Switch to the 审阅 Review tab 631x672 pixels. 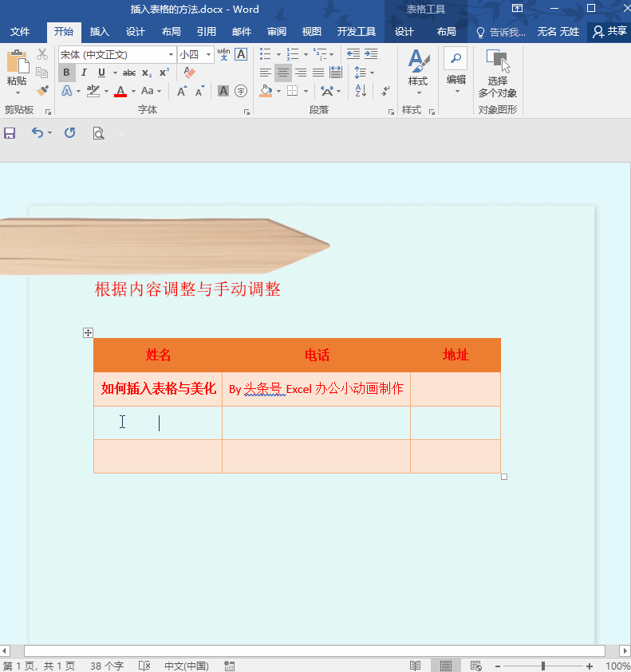point(277,32)
